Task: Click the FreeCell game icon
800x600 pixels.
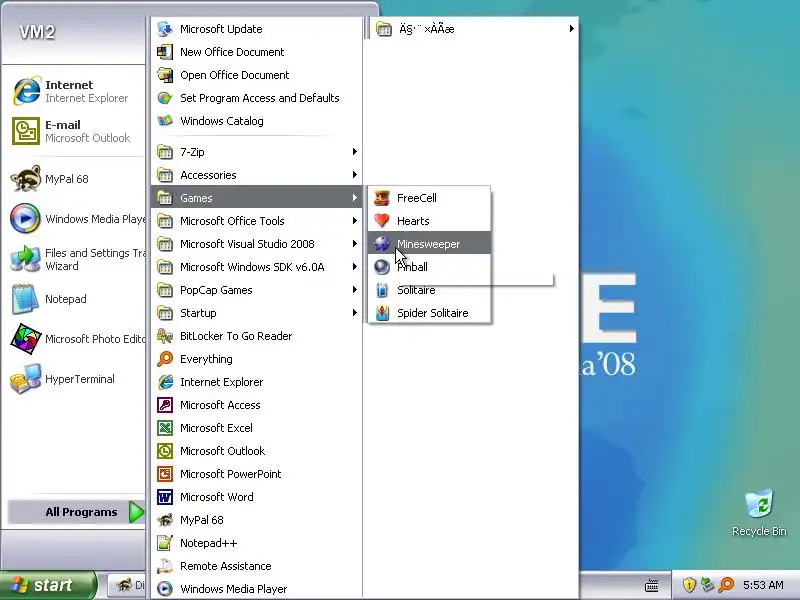Action: click(x=382, y=198)
